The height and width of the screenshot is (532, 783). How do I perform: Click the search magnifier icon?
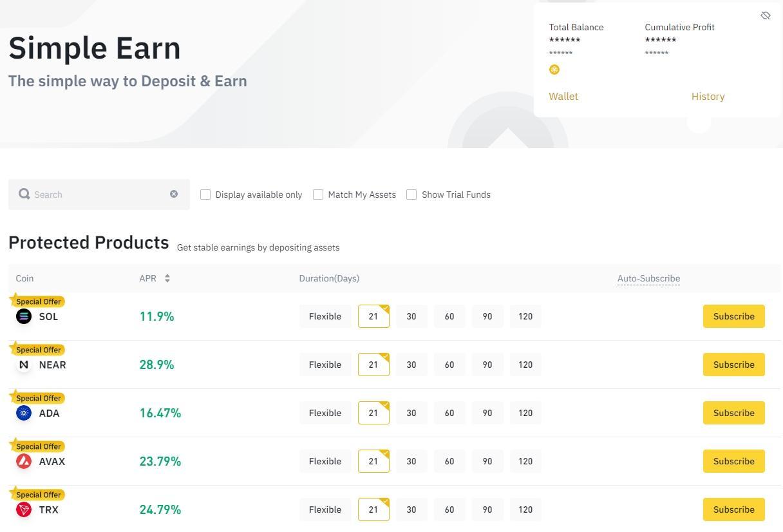(24, 194)
